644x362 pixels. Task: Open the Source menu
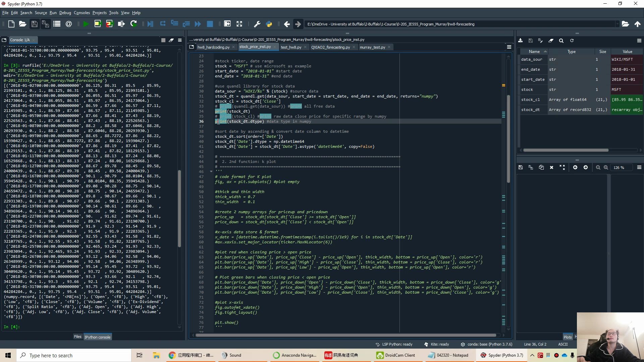[x=40, y=12]
